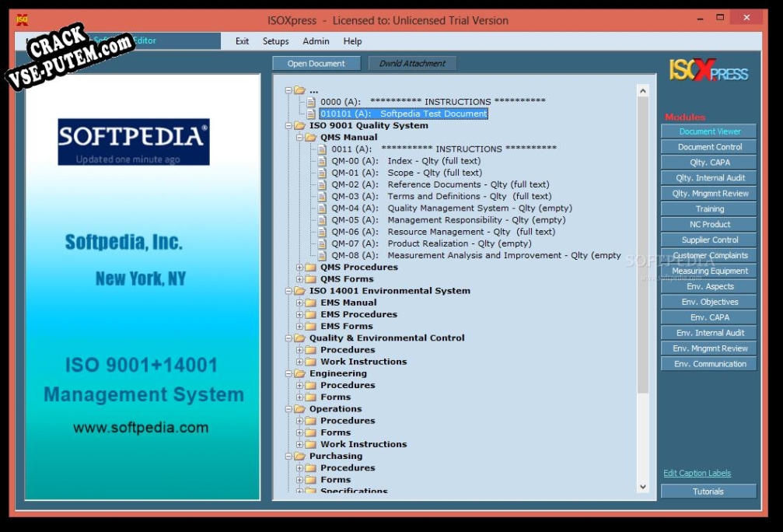Open the Env. Aspects module

pos(708,286)
